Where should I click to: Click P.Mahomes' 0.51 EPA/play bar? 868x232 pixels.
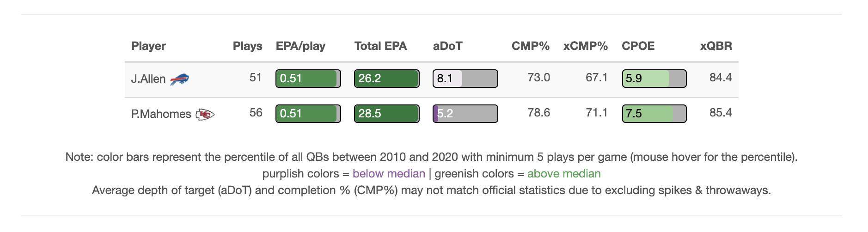coord(308,114)
